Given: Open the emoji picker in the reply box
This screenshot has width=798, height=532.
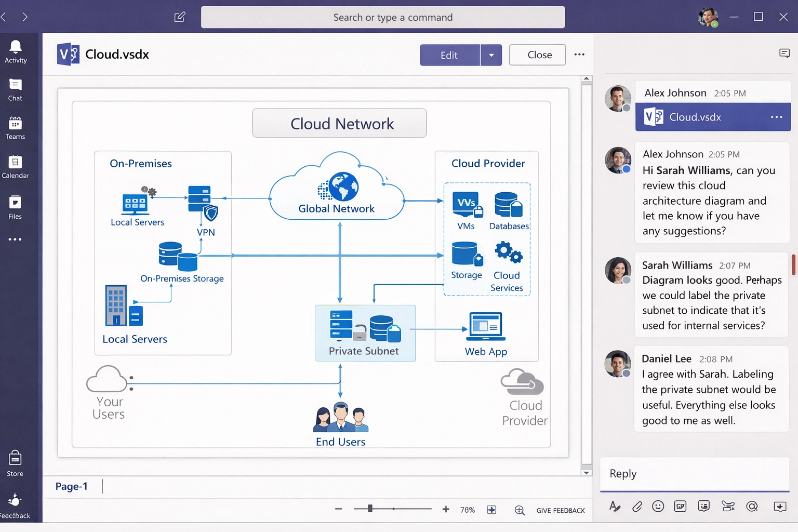Looking at the screenshot, I should point(658,506).
